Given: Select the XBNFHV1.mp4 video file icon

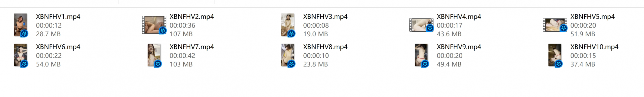Looking at the screenshot, I should (21, 25).
